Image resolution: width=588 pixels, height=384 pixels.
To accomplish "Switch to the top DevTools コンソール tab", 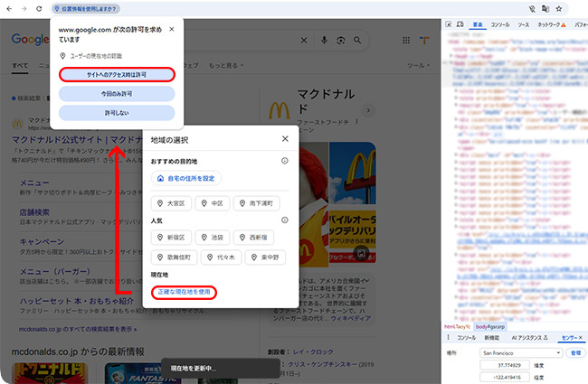I will pos(500,24).
